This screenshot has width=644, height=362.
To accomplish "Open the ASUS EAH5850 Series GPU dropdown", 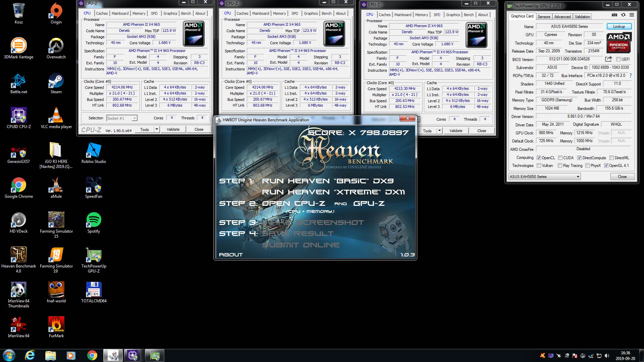I will [544, 177].
